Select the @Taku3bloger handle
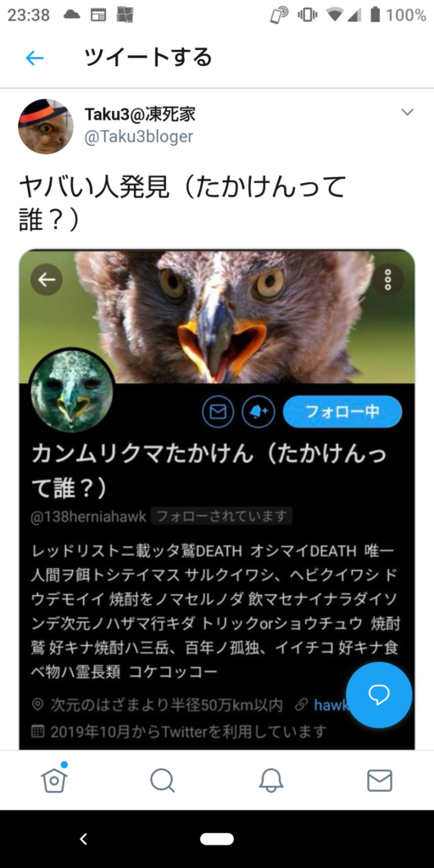434x868 pixels. (x=138, y=136)
